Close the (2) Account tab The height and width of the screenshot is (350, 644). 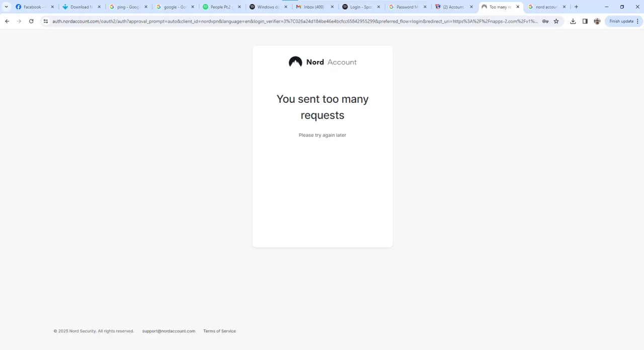[471, 7]
